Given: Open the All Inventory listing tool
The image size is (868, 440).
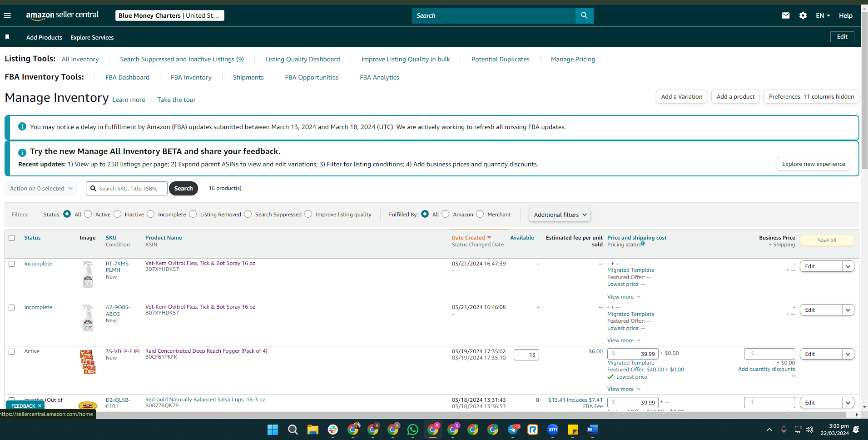Looking at the screenshot, I should click(80, 59).
